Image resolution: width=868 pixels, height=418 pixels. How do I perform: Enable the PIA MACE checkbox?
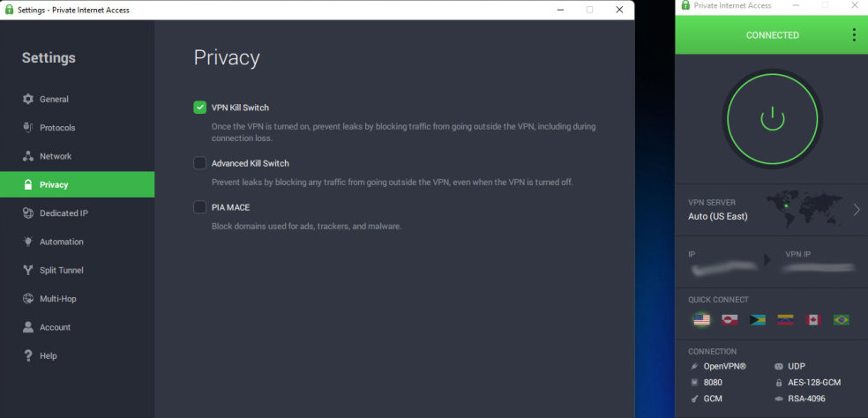tap(200, 207)
